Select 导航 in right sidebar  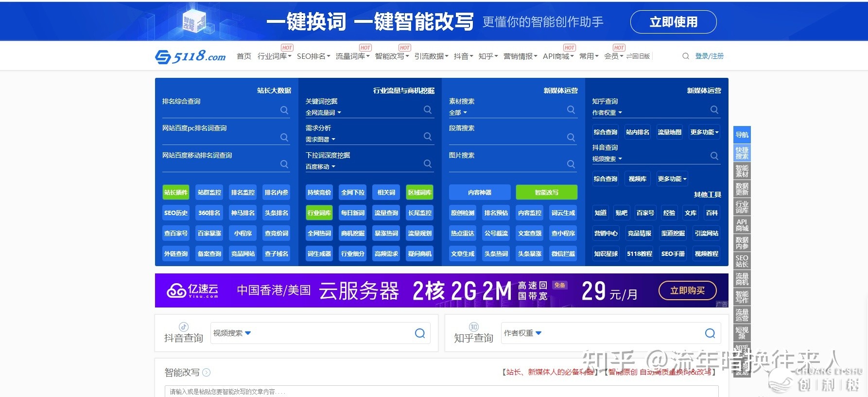[x=742, y=135]
